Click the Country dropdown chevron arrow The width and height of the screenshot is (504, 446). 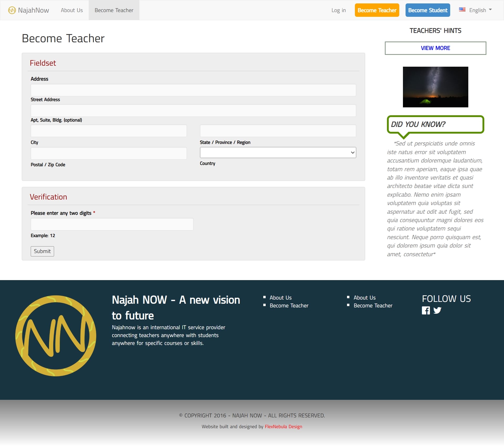(x=353, y=153)
